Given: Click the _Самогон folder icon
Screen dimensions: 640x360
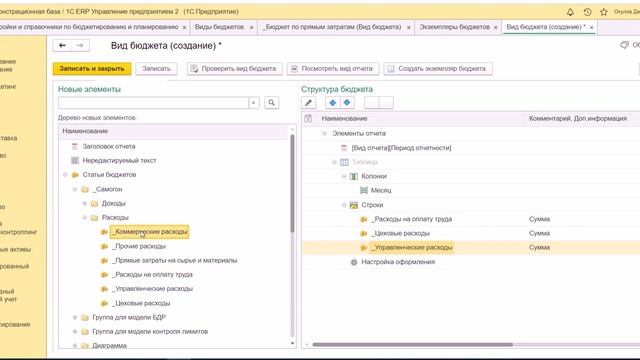Looking at the screenshot, I should pos(85,189).
